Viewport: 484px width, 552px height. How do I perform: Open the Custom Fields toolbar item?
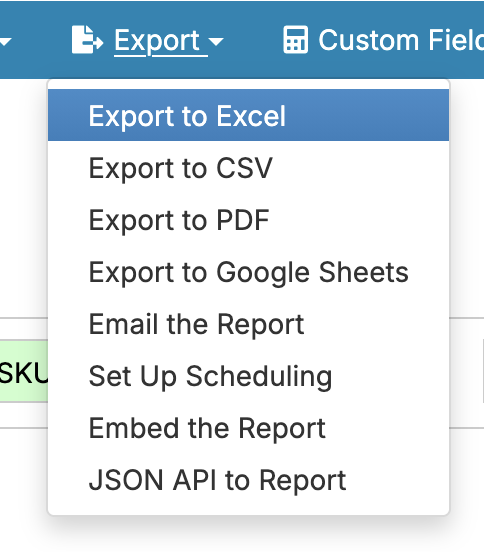click(384, 40)
